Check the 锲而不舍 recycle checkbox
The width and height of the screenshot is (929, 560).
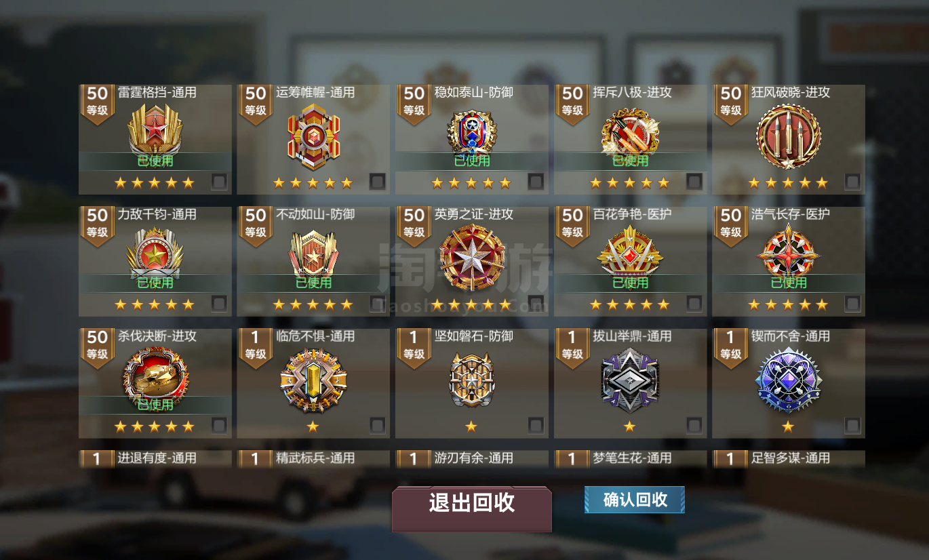point(852,426)
